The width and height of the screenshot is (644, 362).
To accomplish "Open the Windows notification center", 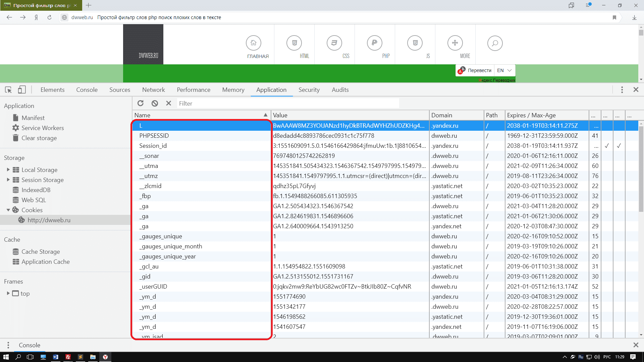I will [633, 357].
